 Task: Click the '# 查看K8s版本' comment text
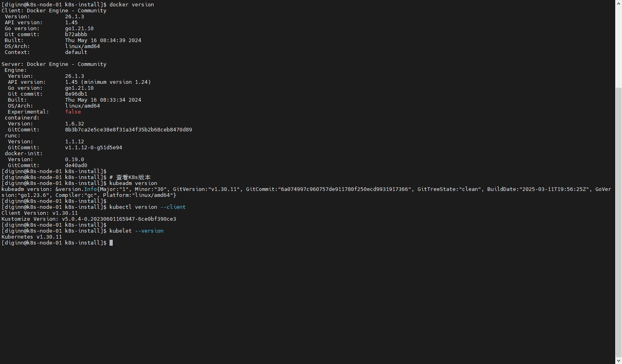(130, 177)
